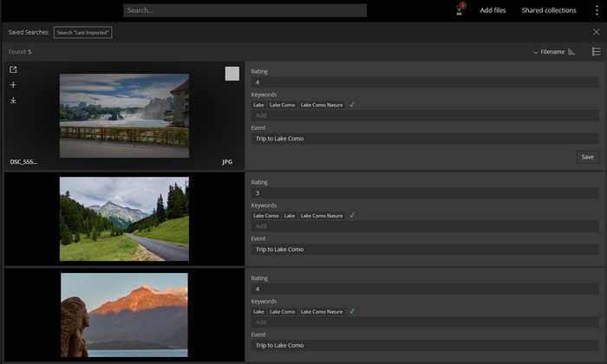Viewport: 607px width, 364px height.
Task: Close the search results panel
Action: pos(596,32)
